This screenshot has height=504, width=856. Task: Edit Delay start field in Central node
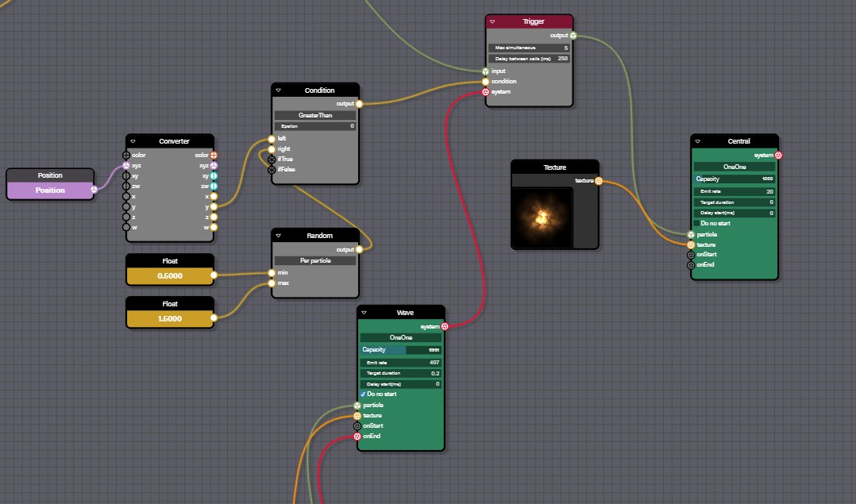735,214
